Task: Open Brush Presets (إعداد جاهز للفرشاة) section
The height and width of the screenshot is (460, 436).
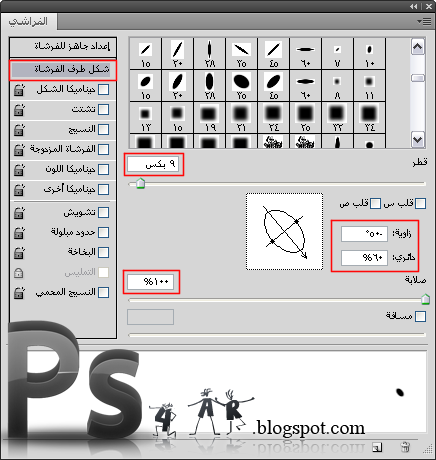Action: point(63,46)
